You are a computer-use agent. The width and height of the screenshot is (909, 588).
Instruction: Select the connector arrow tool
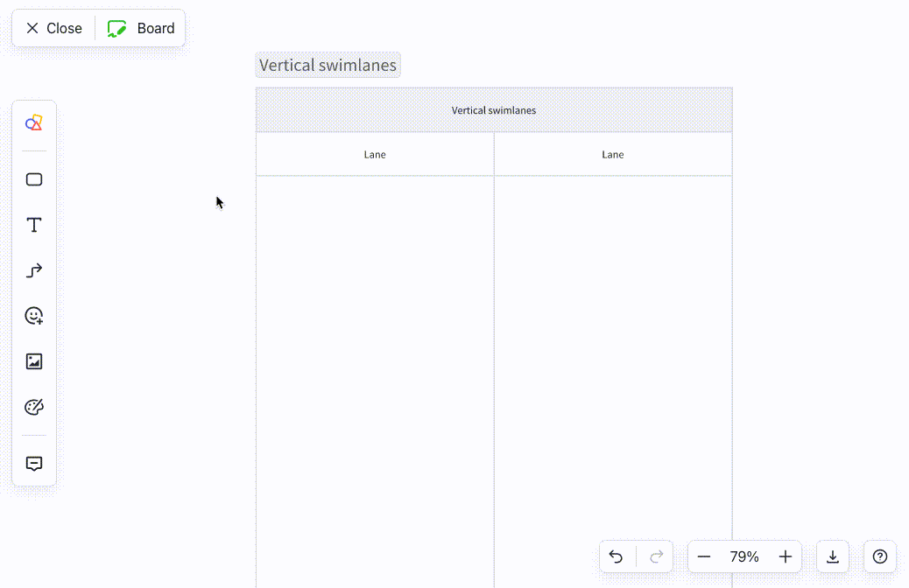click(x=33, y=270)
